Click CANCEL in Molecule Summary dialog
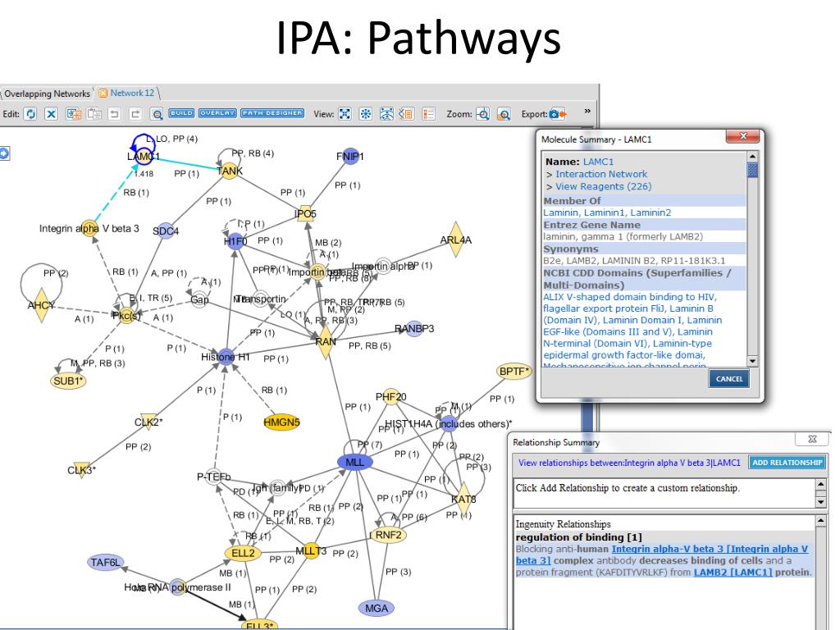The height and width of the screenshot is (630, 840). tap(728, 379)
